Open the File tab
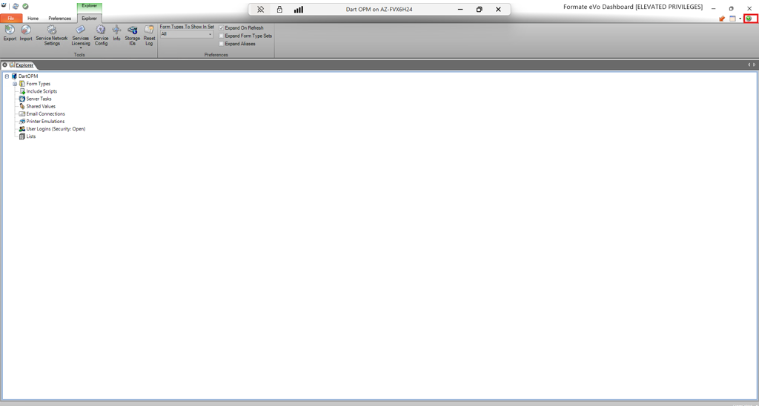This screenshot has width=759, height=406. 11,18
